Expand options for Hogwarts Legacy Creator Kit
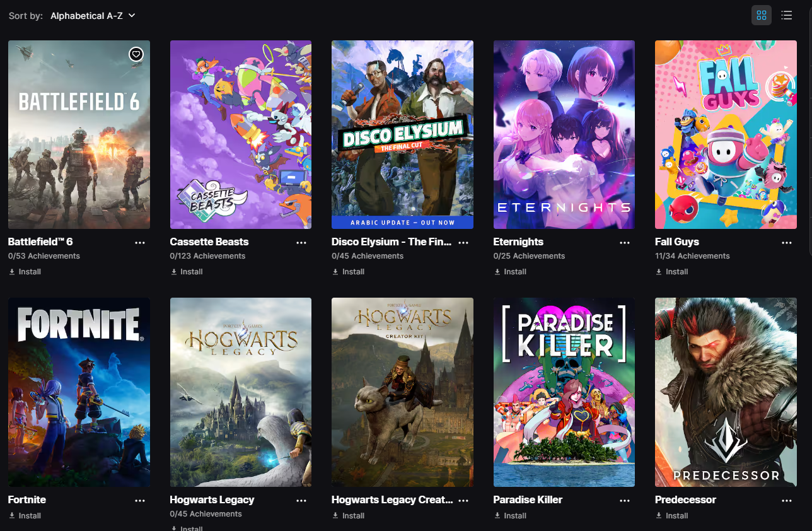812x531 pixels. pos(463,500)
